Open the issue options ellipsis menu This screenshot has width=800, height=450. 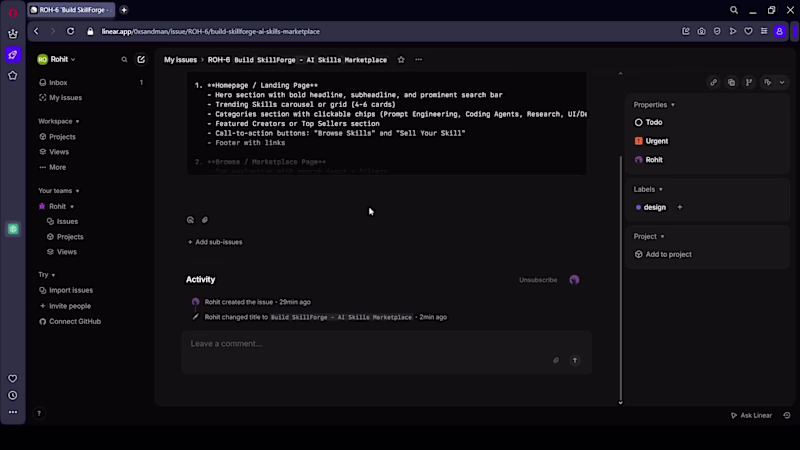[418, 60]
